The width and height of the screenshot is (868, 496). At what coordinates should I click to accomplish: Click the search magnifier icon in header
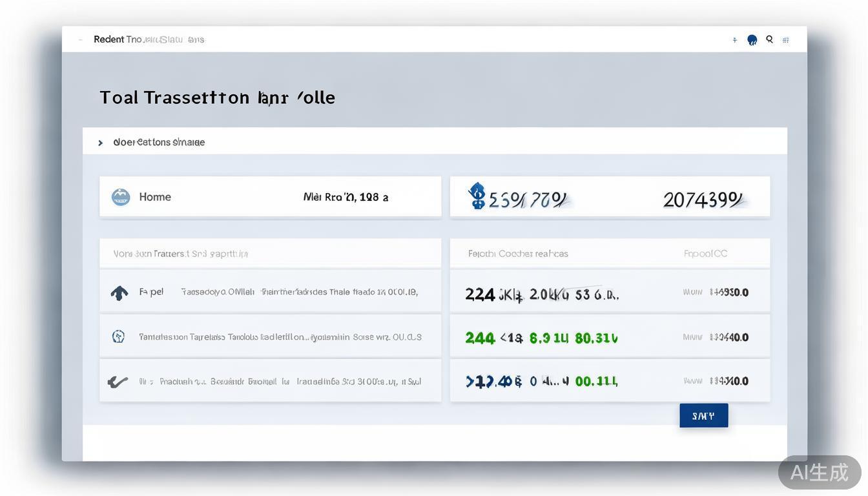click(769, 39)
